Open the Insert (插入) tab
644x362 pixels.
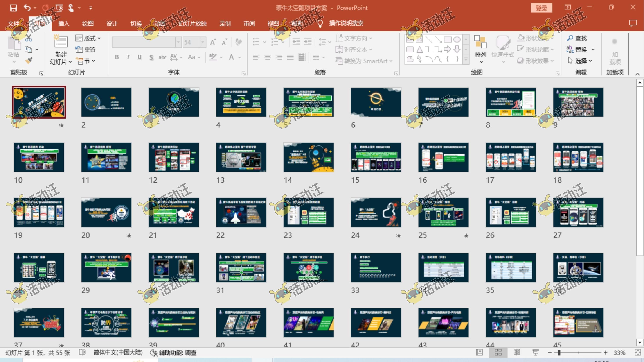click(64, 23)
